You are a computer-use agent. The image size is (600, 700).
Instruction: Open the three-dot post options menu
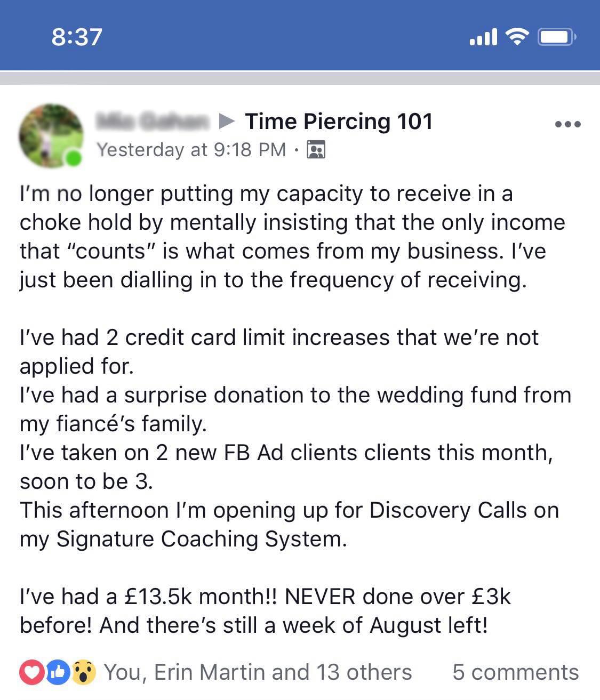pos(568,124)
